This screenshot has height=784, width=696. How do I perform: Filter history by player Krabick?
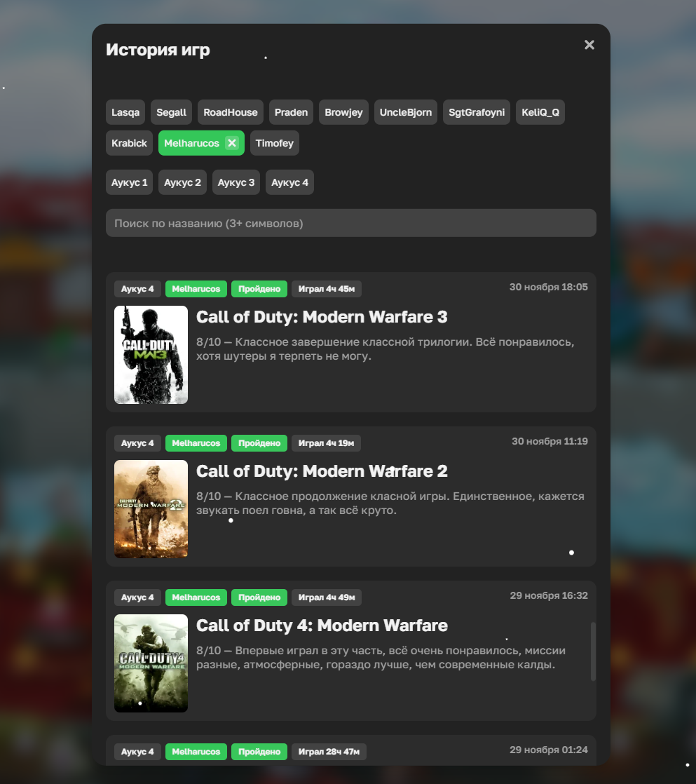click(x=130, y=143)
